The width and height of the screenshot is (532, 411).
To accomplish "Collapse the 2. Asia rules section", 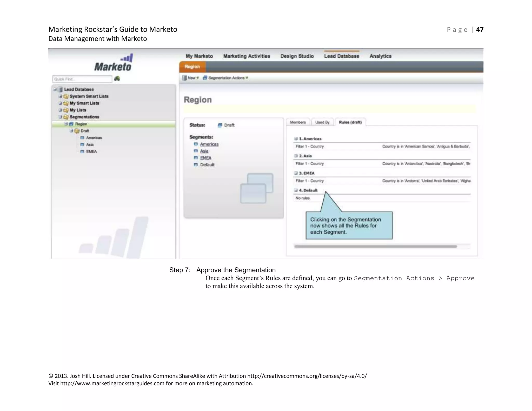I will (296, 156).
